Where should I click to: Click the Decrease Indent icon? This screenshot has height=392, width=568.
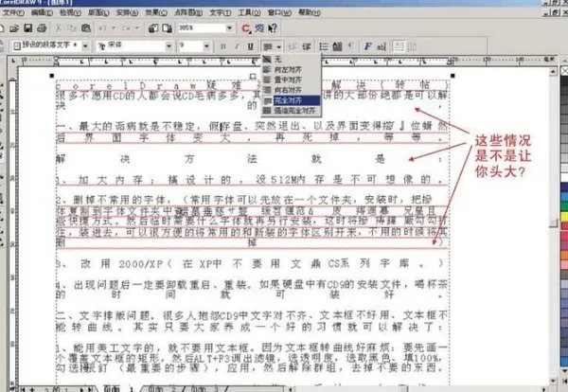click(x=293, y=46)
